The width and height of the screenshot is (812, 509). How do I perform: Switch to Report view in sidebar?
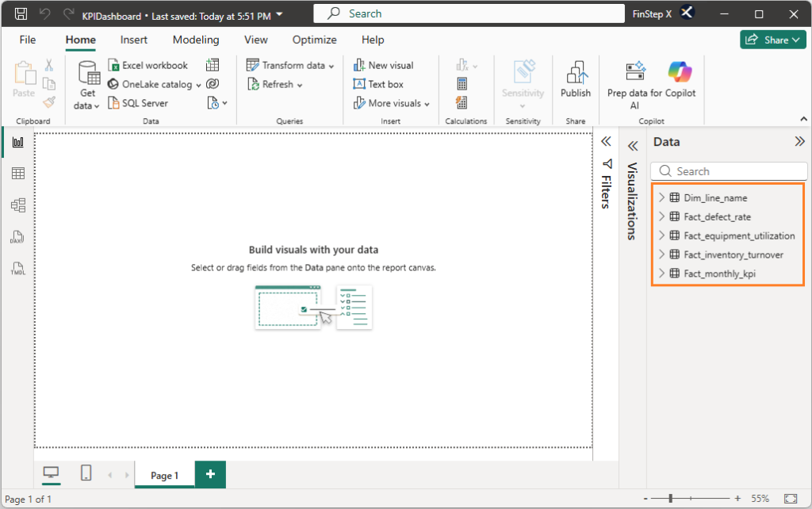click(18, 142)
